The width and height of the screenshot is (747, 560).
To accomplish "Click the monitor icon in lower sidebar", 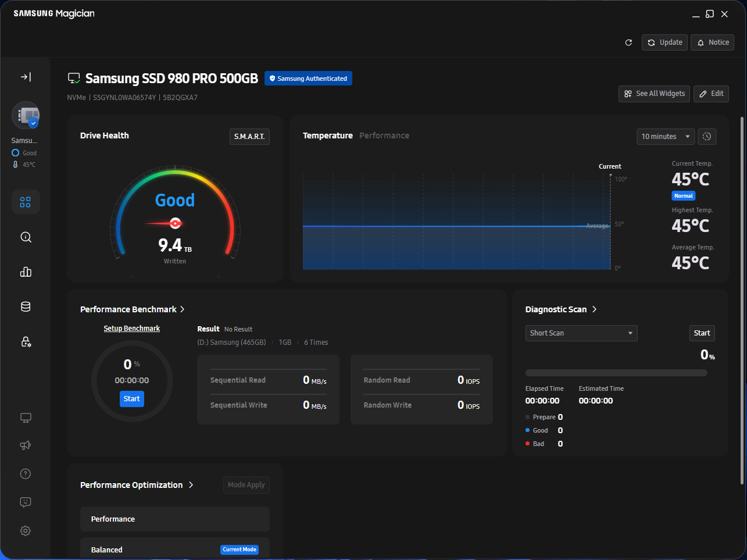I will pos(26,418).
